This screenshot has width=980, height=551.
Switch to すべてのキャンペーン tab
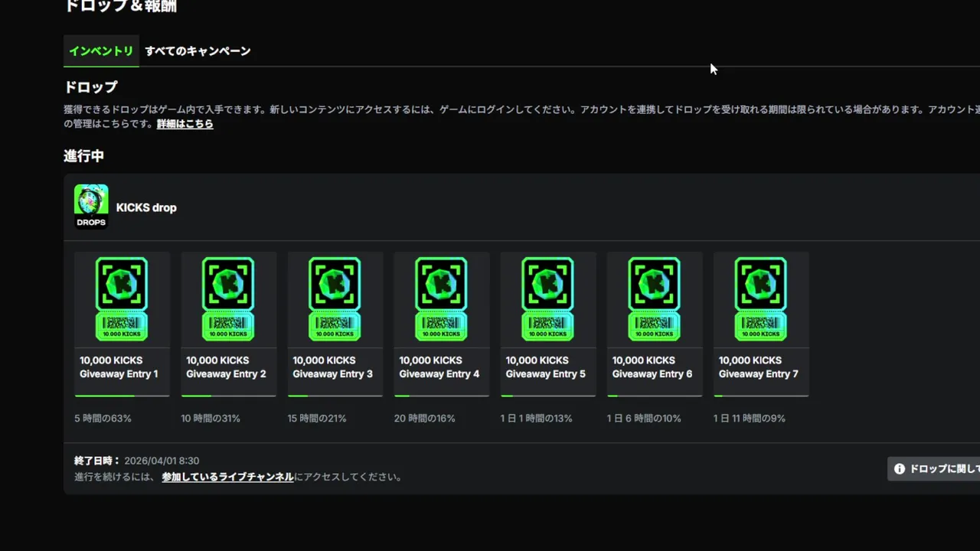pyautogui.click(x=198, y=51)
